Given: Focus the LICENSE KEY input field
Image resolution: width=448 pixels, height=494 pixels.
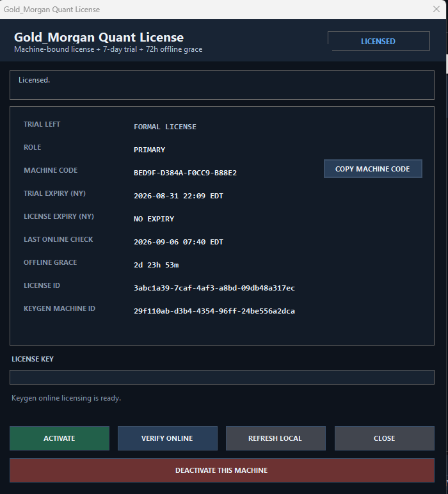Looking at the screenshot, I should 222,377.
